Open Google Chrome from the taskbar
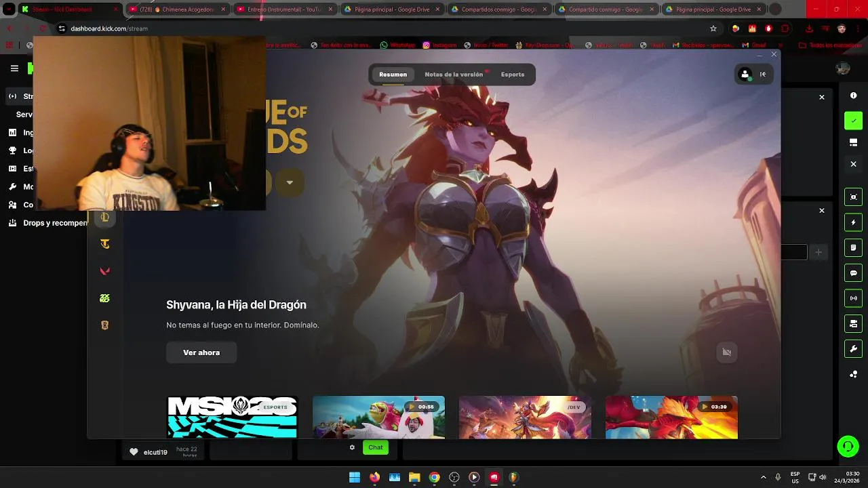The image size is (868, 488). [435, 477]
